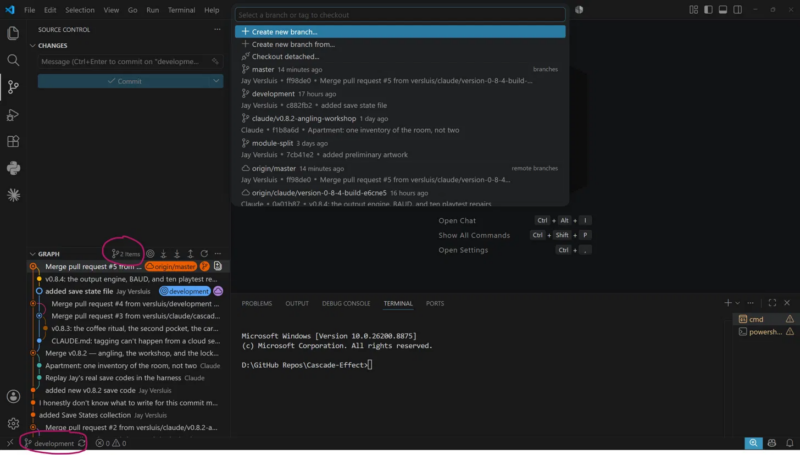
Task: Select 'added save state file' commit in Graph
Action: 129,291
